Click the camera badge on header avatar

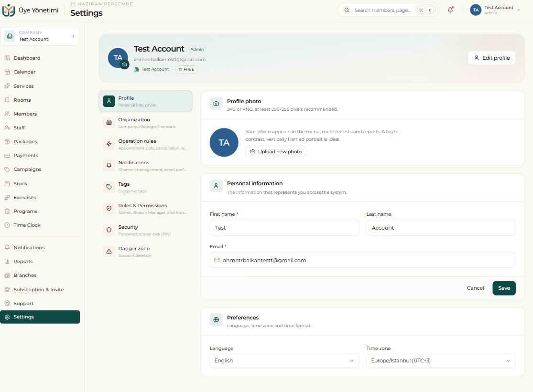[x=124, y=64]
